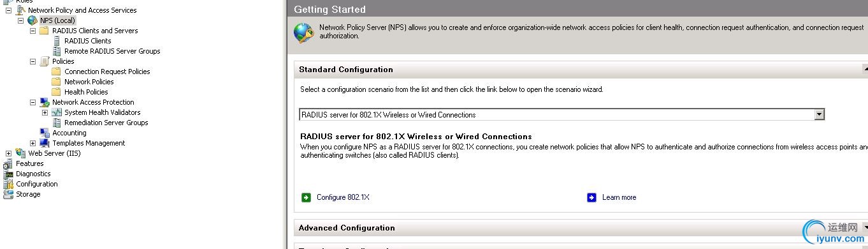868x249 pixels.
Task: Click the Accounting icon in tree
Action: (45, 133)
